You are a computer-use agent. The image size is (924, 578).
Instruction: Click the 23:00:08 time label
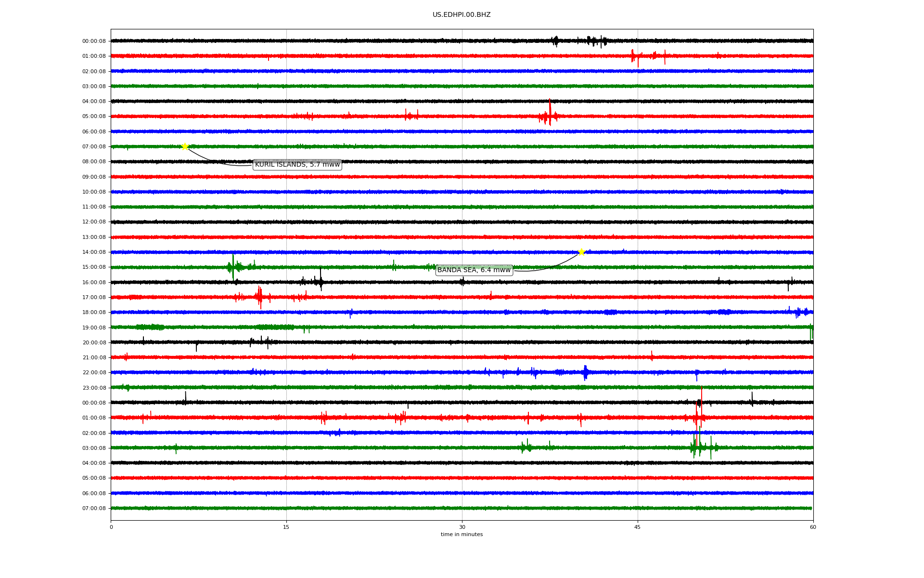94,388
